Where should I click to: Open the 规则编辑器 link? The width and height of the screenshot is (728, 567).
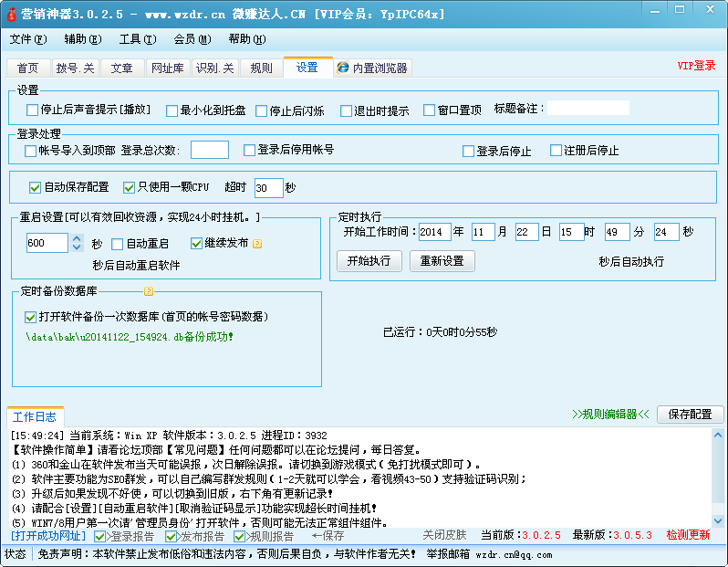[610, 415]
